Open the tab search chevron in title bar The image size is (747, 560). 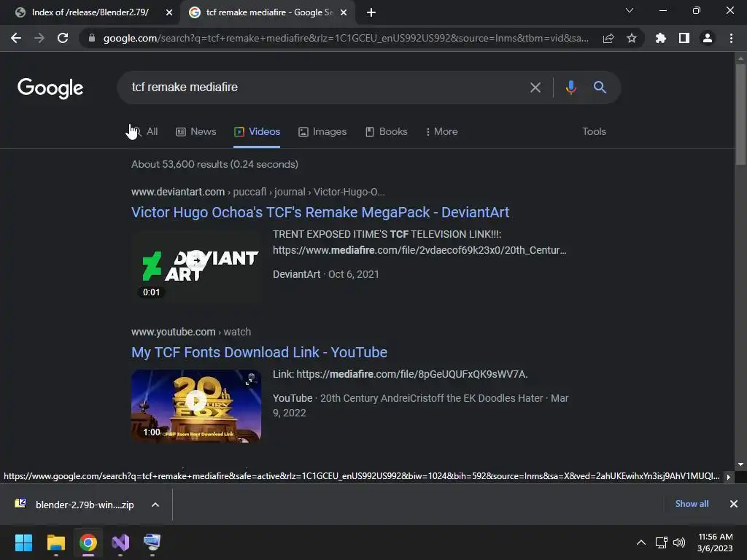point(630,10)
